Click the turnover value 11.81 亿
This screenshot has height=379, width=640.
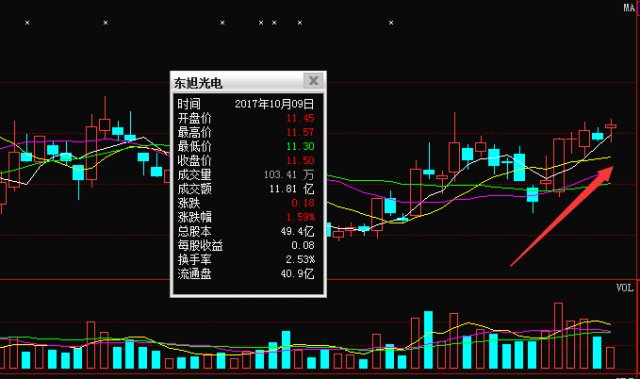(291, 189)
